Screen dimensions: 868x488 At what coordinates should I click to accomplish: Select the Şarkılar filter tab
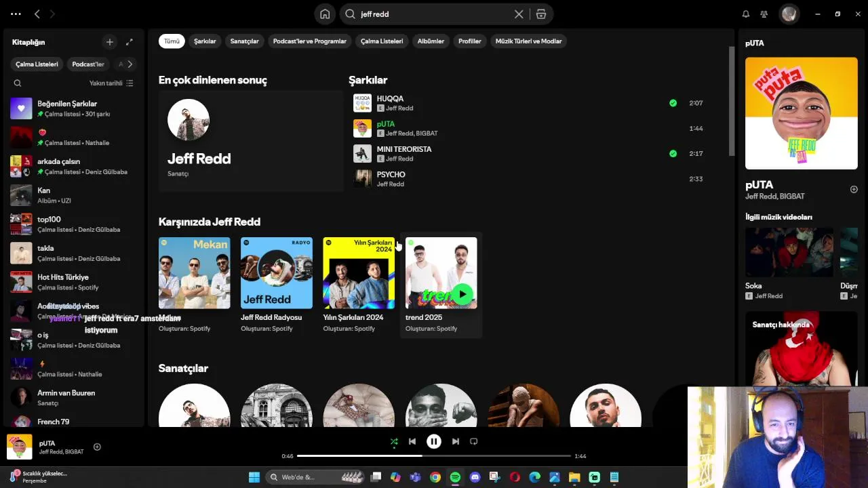click(x=205, y=41)
